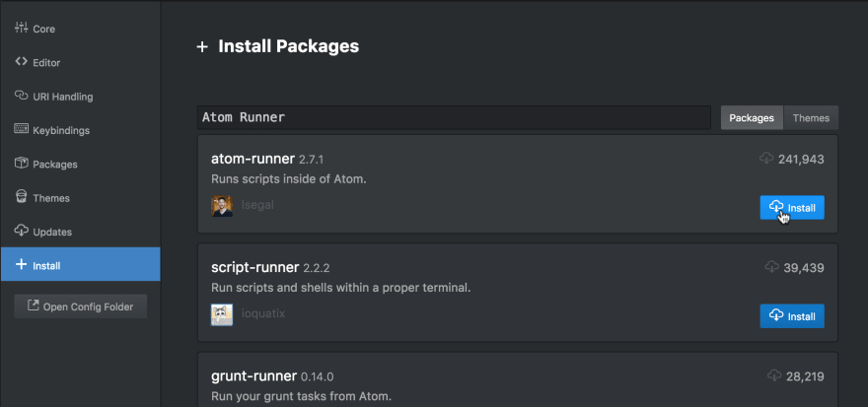Screen dimensions: 868x407
Task: Click lsegal's avatar image
Action: (x=222, y=206)
